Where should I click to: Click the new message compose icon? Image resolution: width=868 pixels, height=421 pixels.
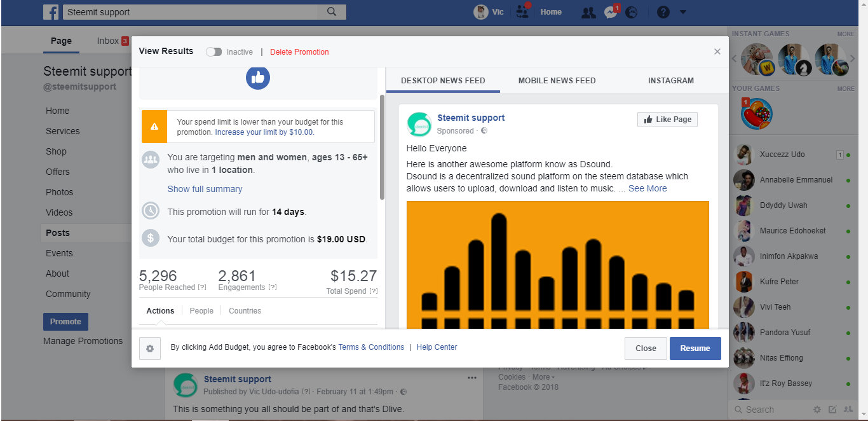(832, 410)
